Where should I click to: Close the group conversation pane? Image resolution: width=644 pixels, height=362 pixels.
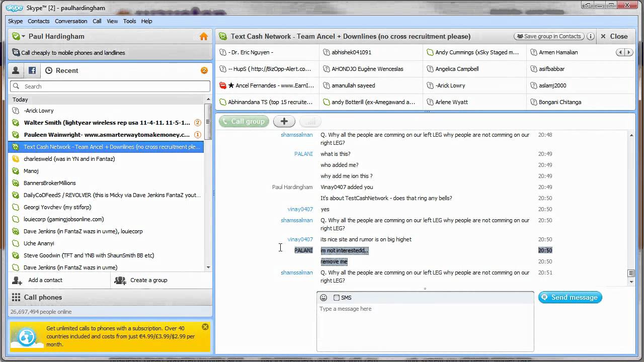[614, 36]
